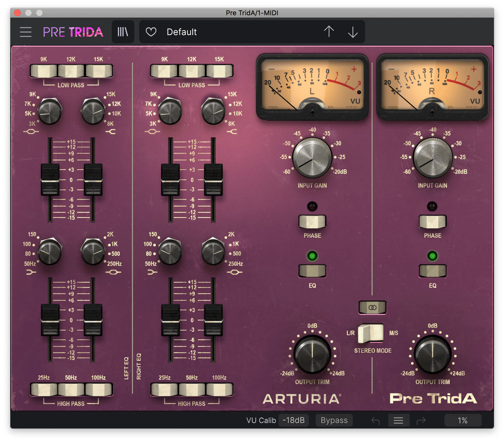Click the left PHASE indicator LED

click(312, 206)
